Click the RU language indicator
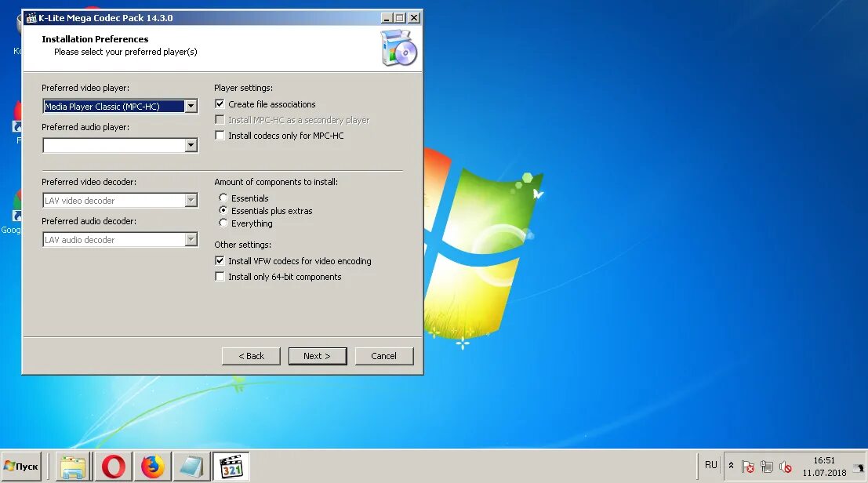Viewport: 868px width, 483px height. [710, 465]
